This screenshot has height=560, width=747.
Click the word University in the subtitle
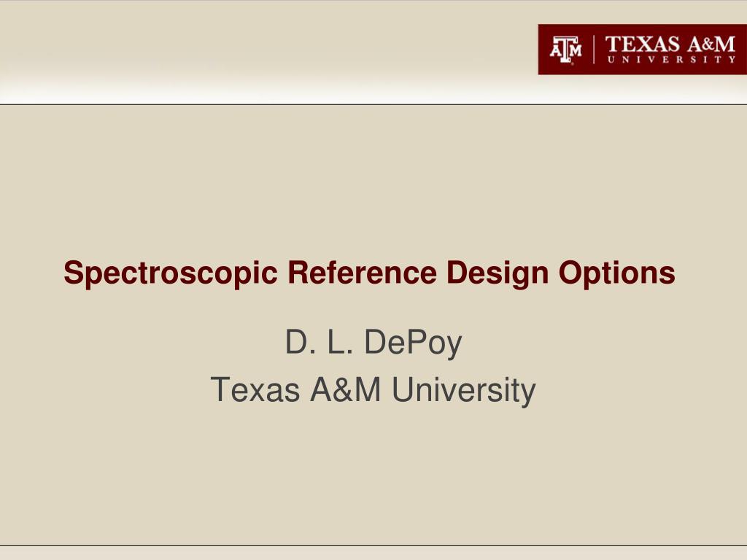coord(464,390)
